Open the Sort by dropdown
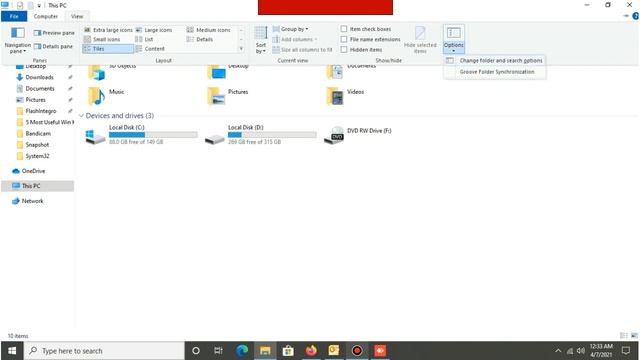Image resolution: width=640 pixels, height=360 pixels. coord(261,40)
